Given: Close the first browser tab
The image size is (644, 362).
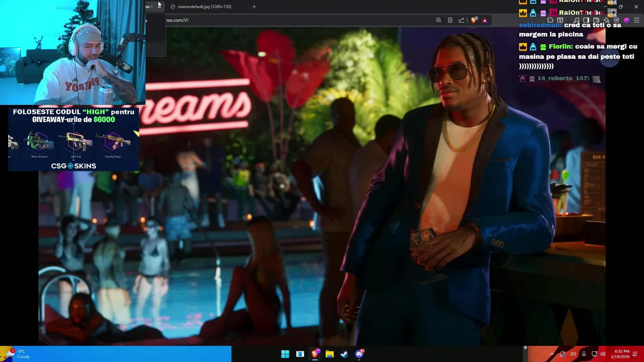Looking at the screenshot, I should (159, 7).
